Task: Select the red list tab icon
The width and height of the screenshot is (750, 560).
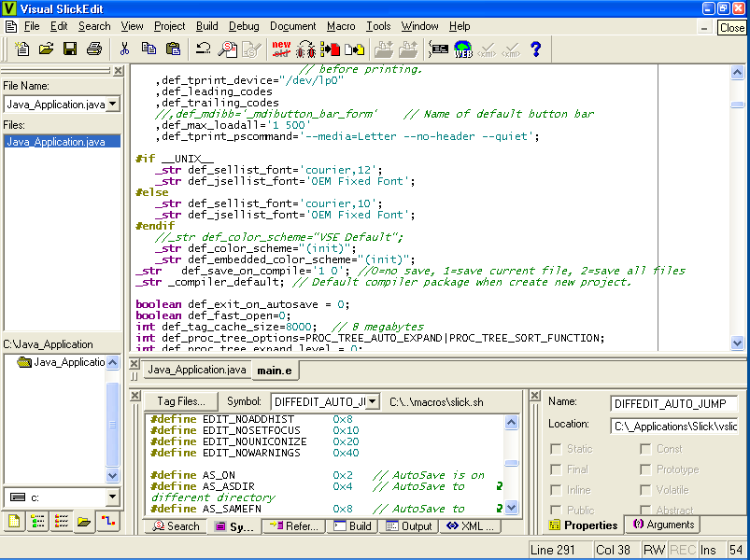Action: pos(62,522)
